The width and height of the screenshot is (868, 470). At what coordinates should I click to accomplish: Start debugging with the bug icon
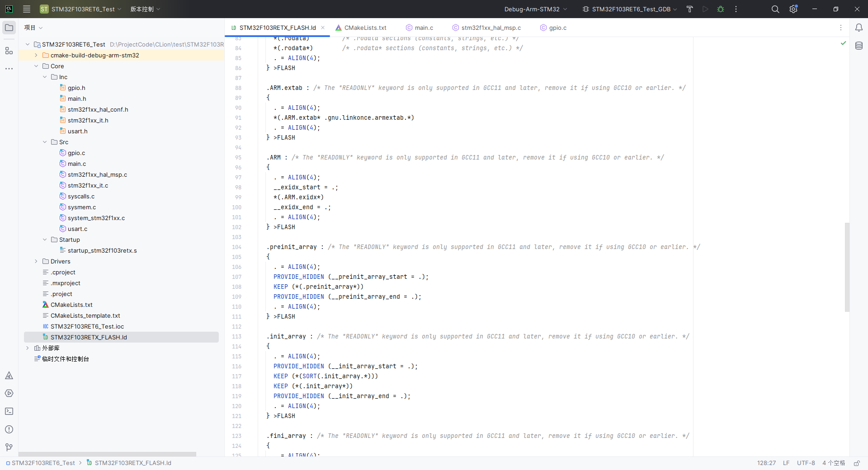click(721, 9)
